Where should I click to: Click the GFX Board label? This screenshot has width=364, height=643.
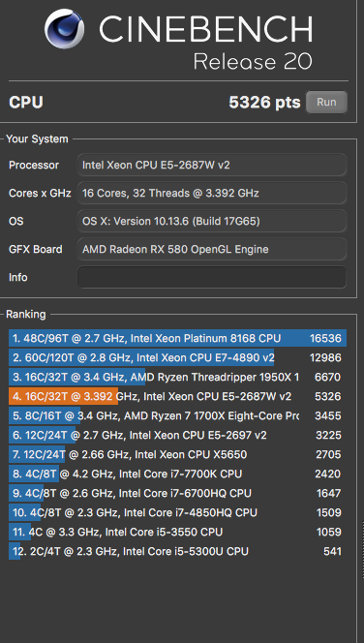36,249
